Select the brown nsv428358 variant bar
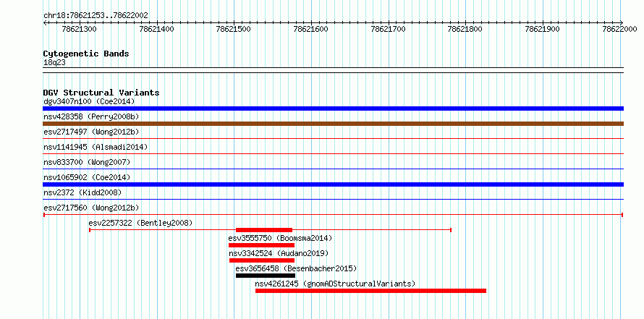The height and width of the screenshot is (319, 644). point(333,124)
